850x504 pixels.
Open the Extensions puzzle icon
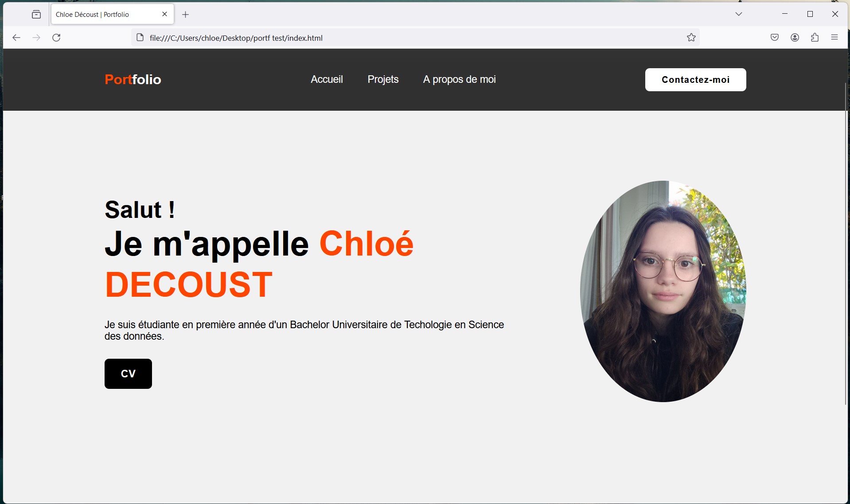[x=815, y=38]
